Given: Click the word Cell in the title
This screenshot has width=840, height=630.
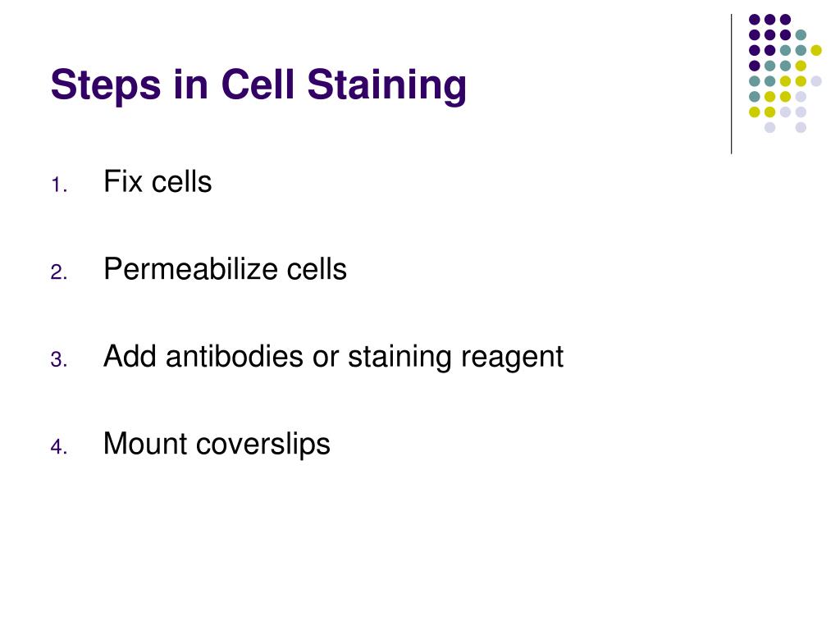Looking at the screenshot, I should pyautogui.click(x=258, y=84).
